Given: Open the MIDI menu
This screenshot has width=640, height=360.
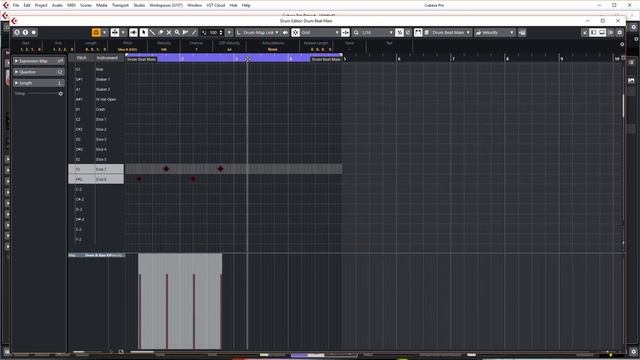Looking at the screenshot, I should [71, 5].
